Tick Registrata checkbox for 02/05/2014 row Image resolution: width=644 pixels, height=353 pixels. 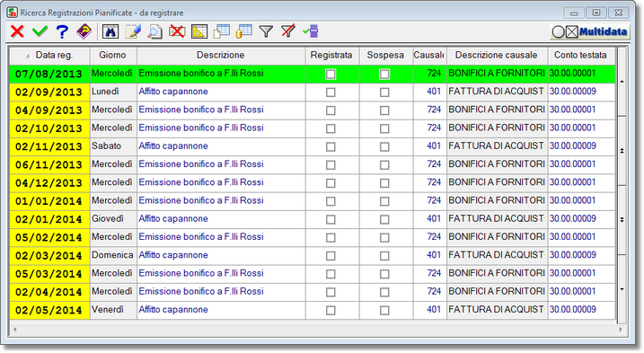[x=331, y=310]
